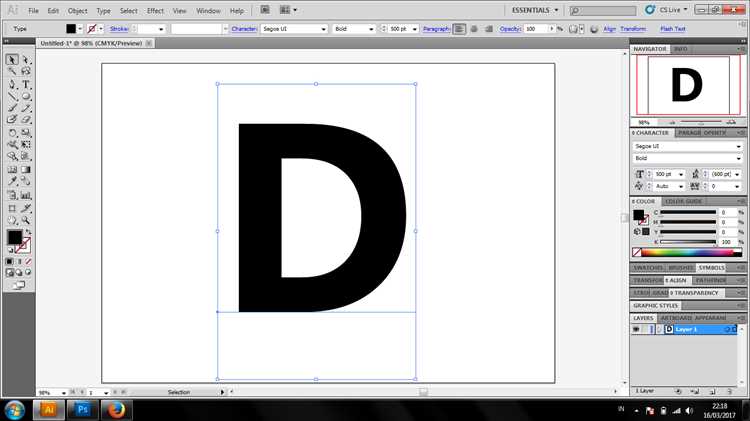Image resolution: width=750 pixels, height=421 pixels.
Task: Select the Gradient tool
Action: click(x=26, y=169)
